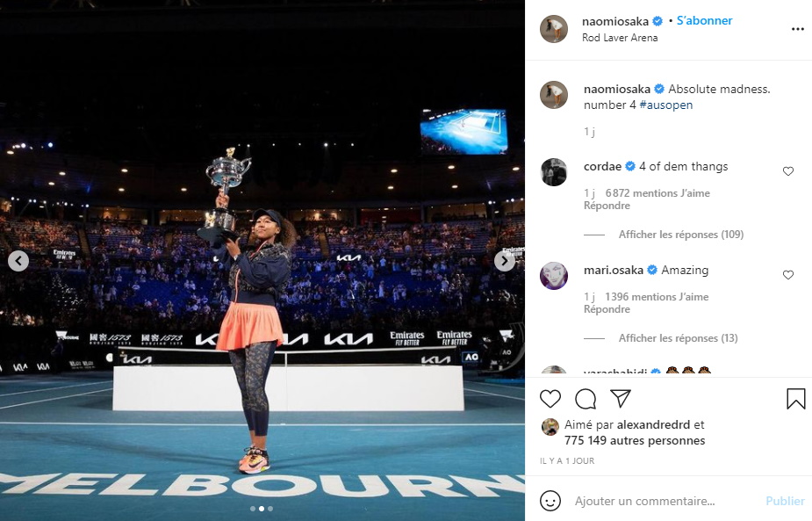812x521 pixels.
Task: Save the post with the bookmark icon
Action: (795, 399)
